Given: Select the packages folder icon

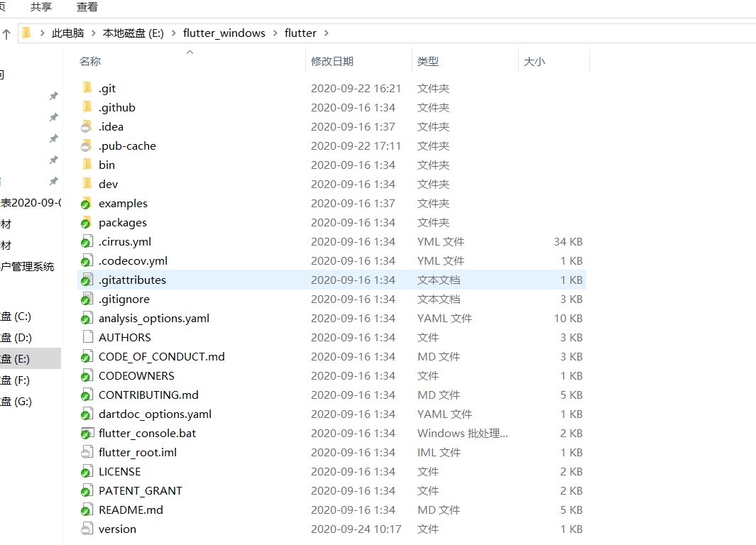Looking at the screenshot, I should (x=87, y=222).
